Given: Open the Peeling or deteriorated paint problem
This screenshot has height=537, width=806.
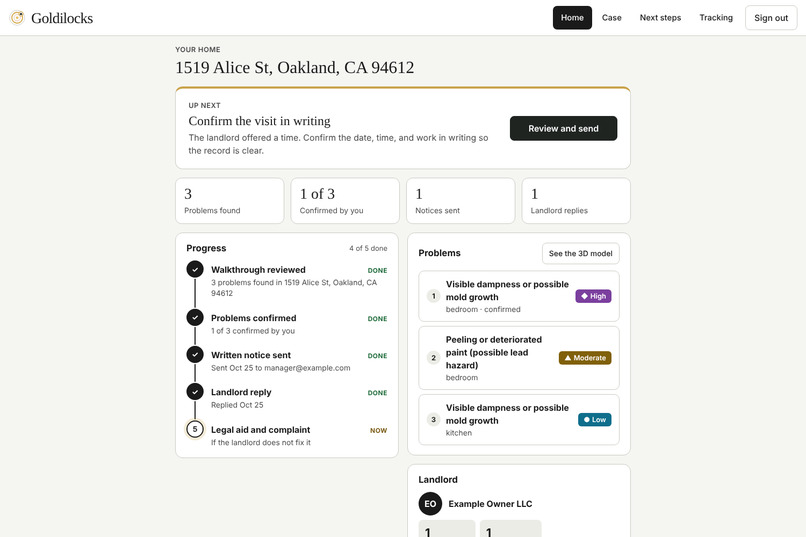Looking at the screenshot, I should coord(519,358).
